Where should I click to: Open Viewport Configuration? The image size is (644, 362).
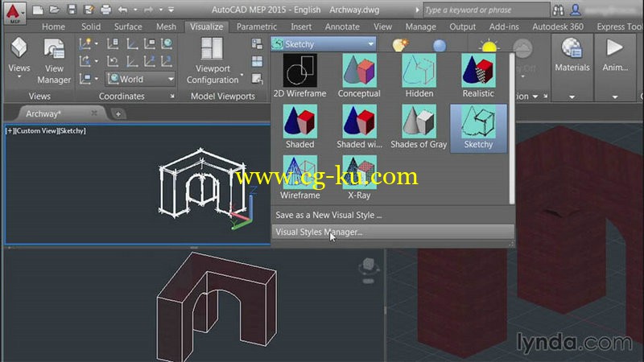click(213, 61)
